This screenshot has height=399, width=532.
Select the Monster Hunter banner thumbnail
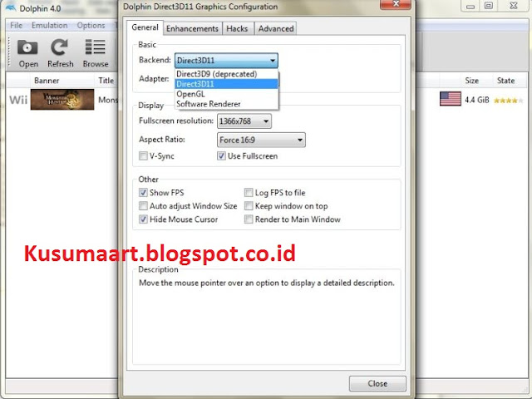(x=62, y=100)
